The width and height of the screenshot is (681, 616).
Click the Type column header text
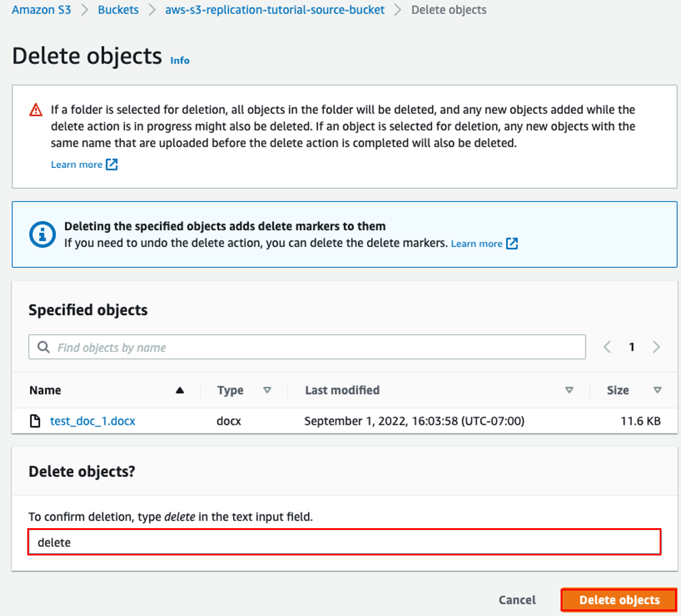click(x=230, y=390)
